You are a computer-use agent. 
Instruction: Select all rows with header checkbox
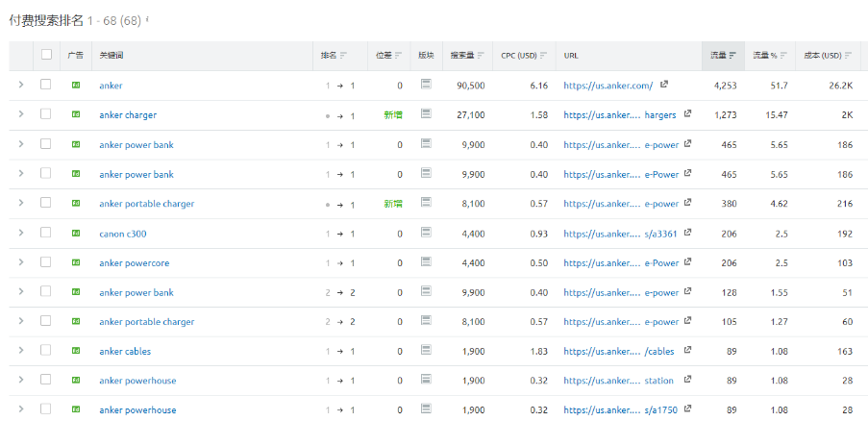tap(45, 55)
